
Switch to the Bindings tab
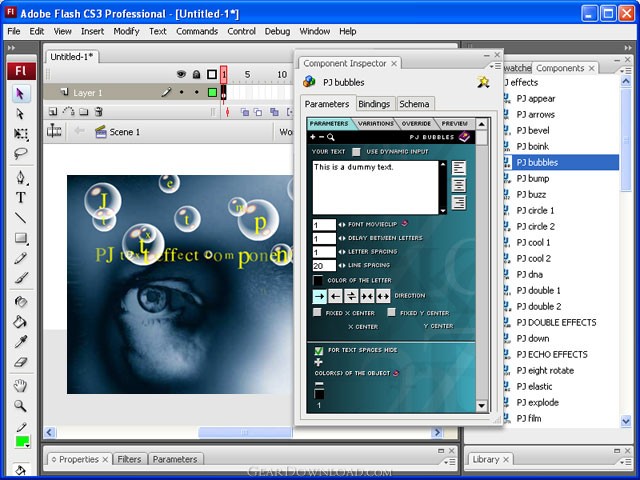point(374,104)
